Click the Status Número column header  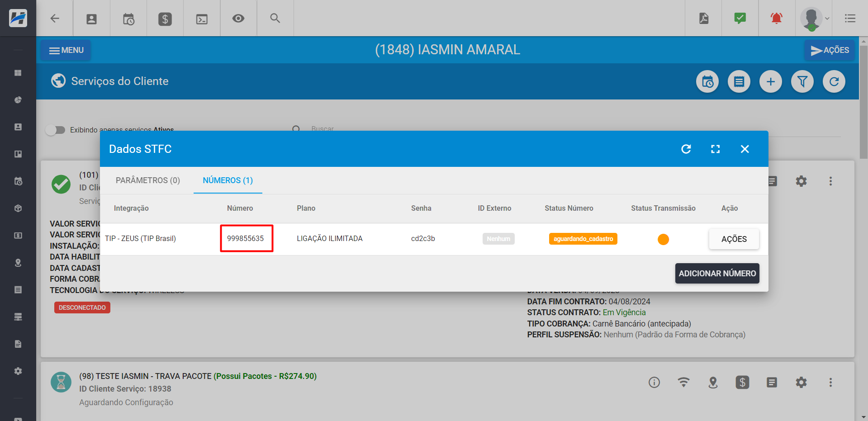point(569,208)
